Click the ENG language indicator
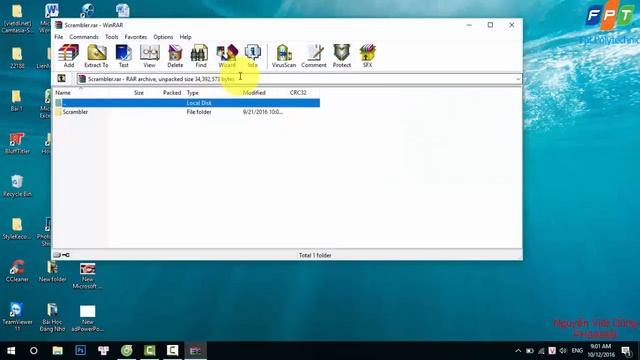Viewport: 640px width, 360px height. click(x=577, y=351)
